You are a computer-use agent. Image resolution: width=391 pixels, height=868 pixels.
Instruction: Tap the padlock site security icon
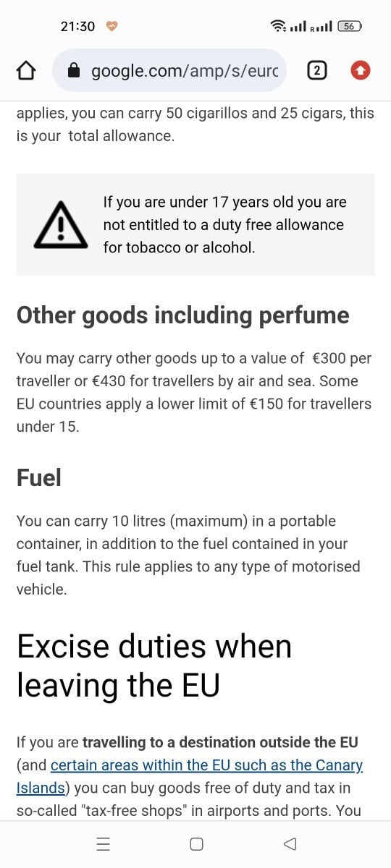coord(73,71)
